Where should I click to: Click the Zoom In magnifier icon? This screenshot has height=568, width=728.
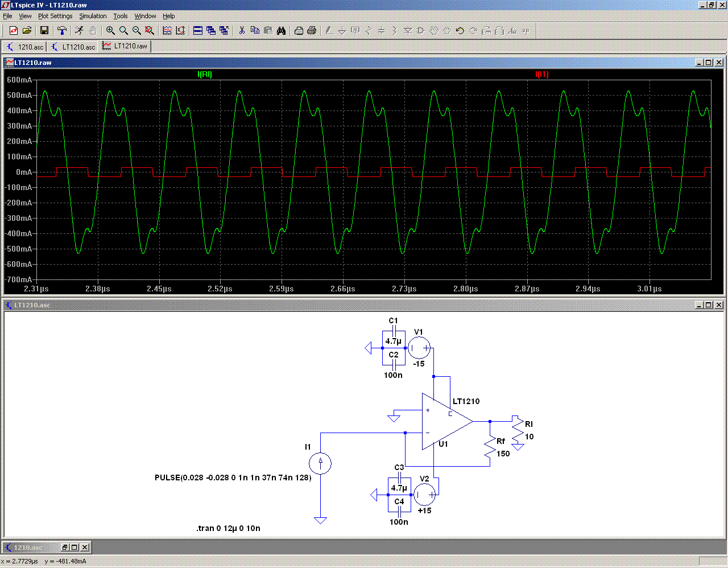click(110, 31)
